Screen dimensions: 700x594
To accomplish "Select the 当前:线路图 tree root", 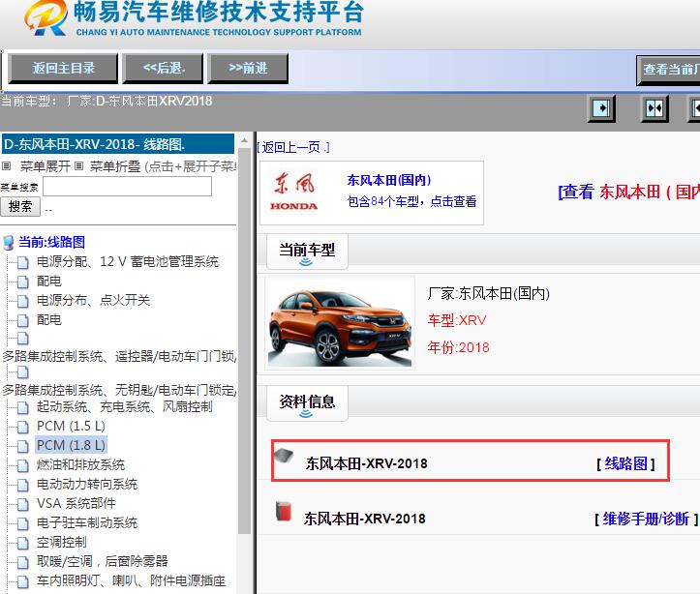I will point(51,242).
